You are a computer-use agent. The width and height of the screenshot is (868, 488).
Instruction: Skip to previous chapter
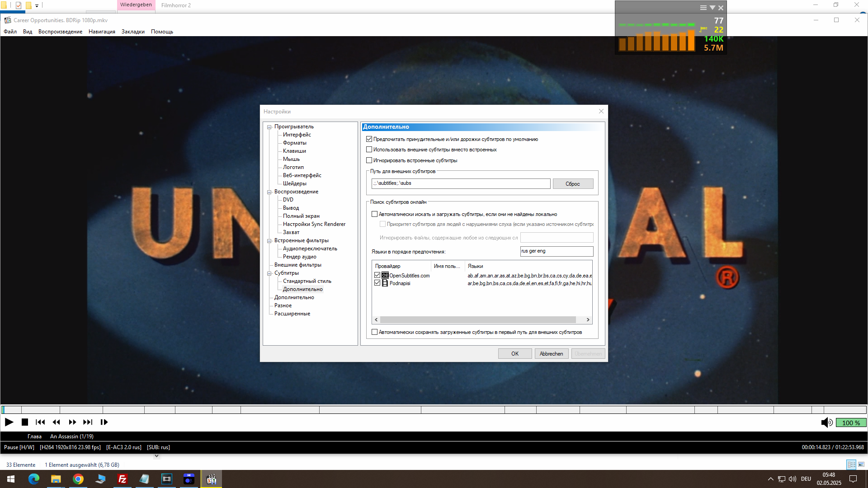(40, 422)
